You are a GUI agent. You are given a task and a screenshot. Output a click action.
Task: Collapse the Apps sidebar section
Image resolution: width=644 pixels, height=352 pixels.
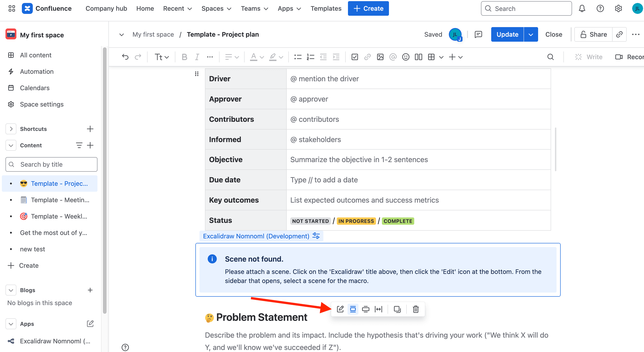click(11, 324)
